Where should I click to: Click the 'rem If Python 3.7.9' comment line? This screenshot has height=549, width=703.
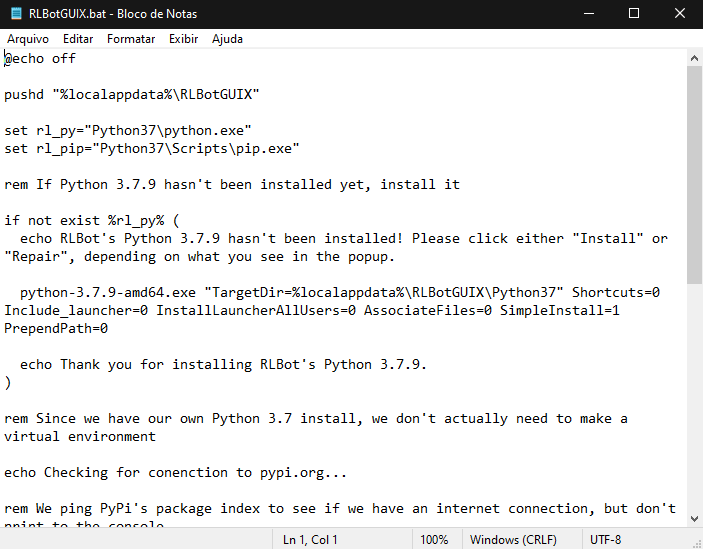click(x=232, y=185)
